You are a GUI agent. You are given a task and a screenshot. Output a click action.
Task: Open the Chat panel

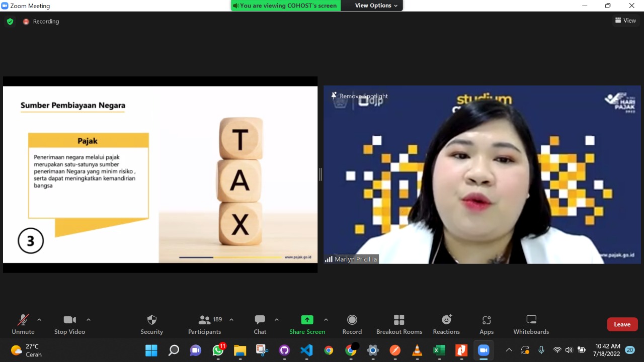coord(260,324)
